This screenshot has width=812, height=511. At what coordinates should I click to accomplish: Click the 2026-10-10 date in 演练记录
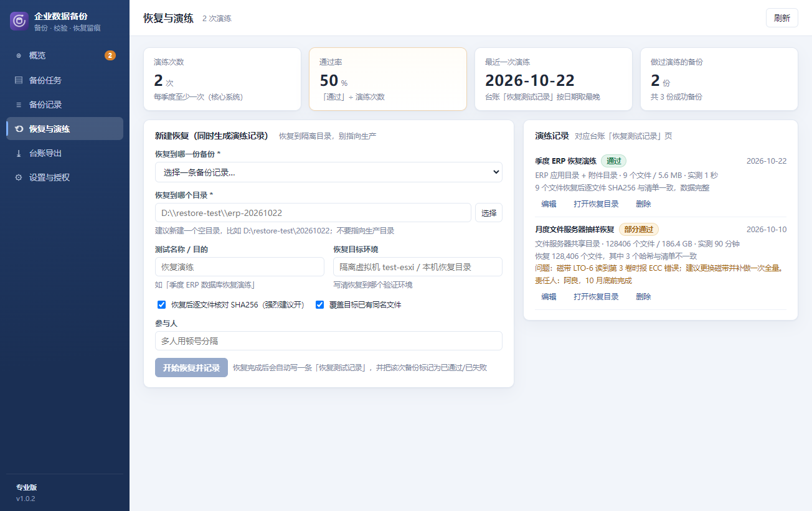tap(767, 230)
